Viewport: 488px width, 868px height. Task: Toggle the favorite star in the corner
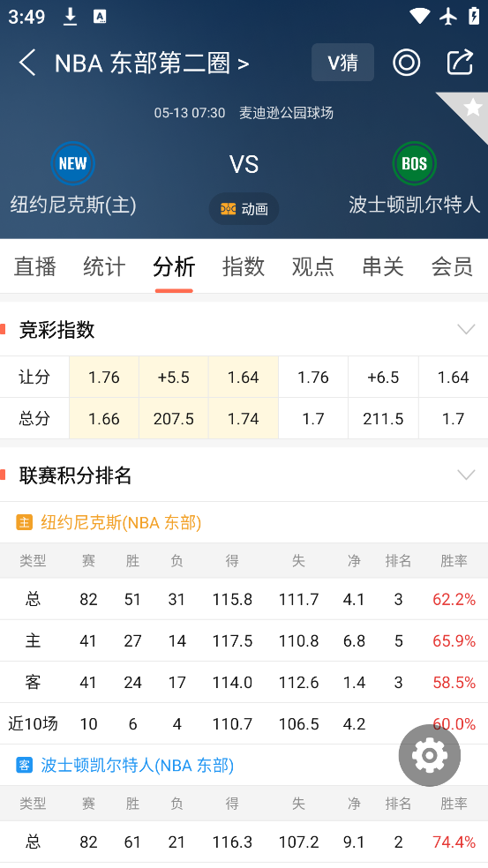click(x=472, y=108)
